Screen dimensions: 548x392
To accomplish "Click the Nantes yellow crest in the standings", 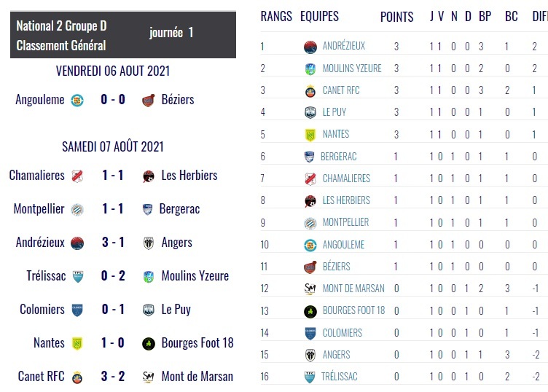I will (310, 135).
